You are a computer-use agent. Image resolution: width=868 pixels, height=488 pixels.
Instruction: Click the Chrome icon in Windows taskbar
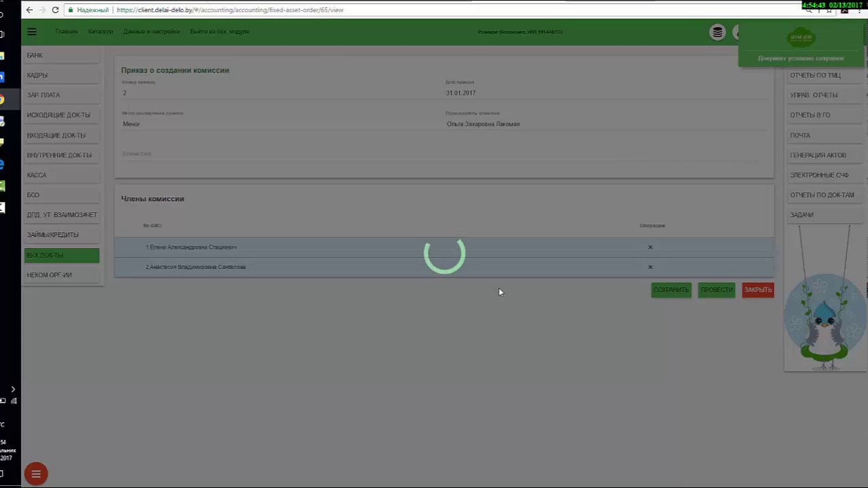(x=2, y=100)
